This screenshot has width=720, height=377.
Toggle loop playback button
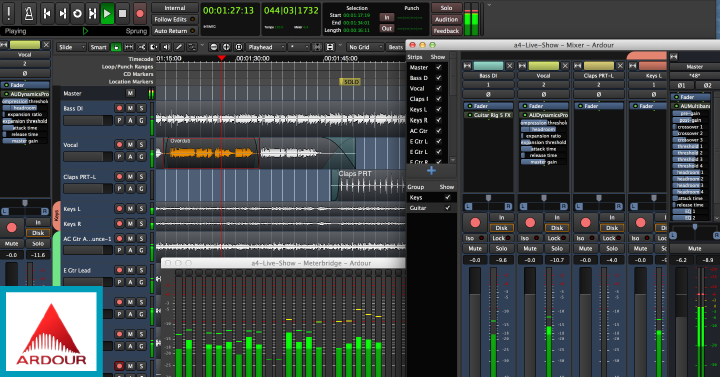click(77, 14)
